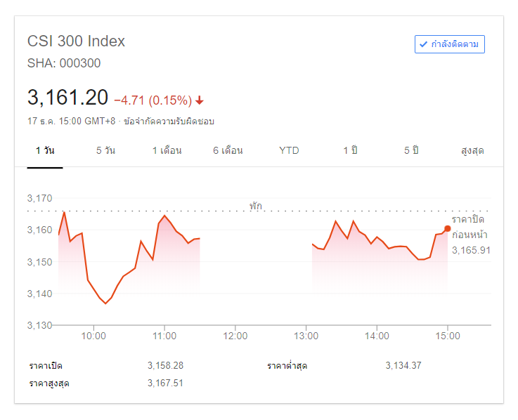Select the 1 วัน tab
The height and width of the screenshot is (420, 518).
click(x=45, y=150)
